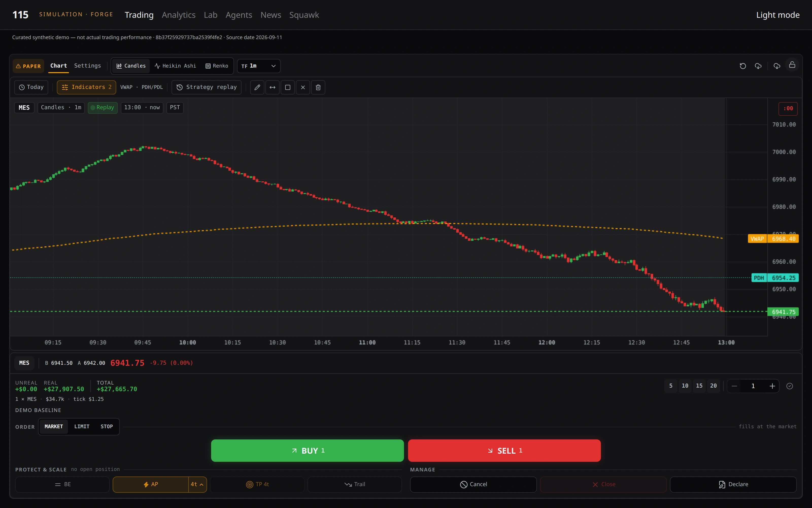The width and height of the screenshot is (812, 508).
Task: Click the TP 4t target button
Action: click(x=257, y=484)
